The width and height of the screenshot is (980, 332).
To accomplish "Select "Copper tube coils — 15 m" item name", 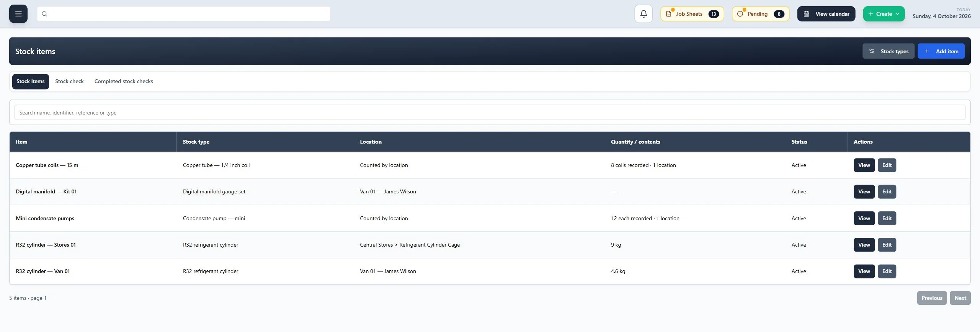I will pyautogui.click(x=47, y=165).
